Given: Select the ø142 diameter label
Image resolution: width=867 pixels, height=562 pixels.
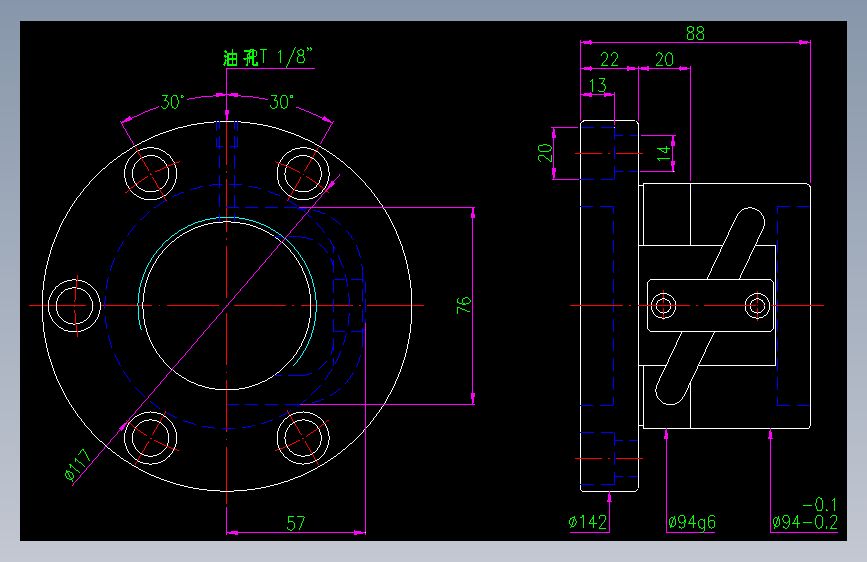Looking at the screenshot, I should pos(588,522).
